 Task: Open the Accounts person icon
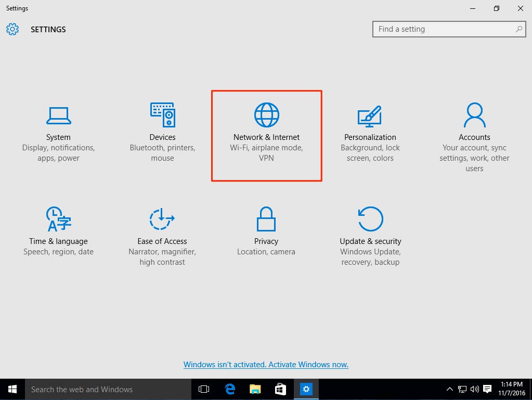[474, 115]
